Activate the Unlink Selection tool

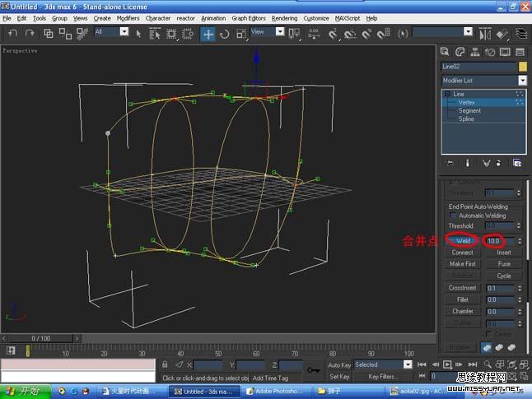[x=65, y=33]
